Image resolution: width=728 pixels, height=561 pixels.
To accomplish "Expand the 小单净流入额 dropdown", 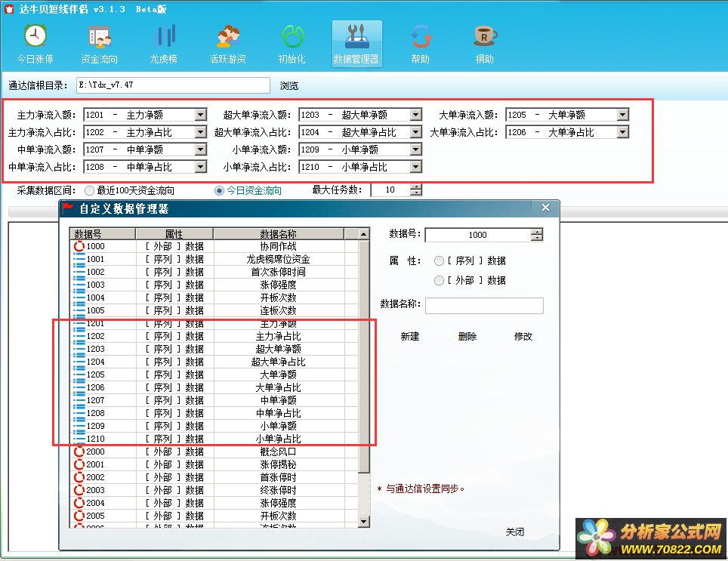I will pos(416,149).
